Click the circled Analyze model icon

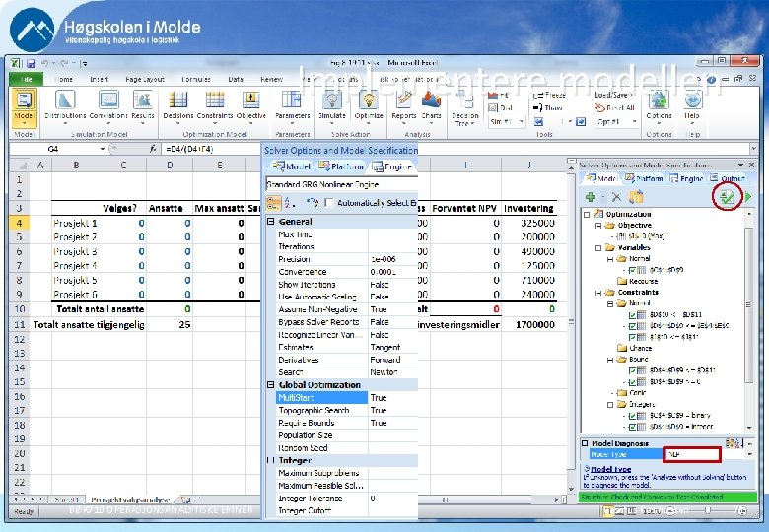(728, 197)
